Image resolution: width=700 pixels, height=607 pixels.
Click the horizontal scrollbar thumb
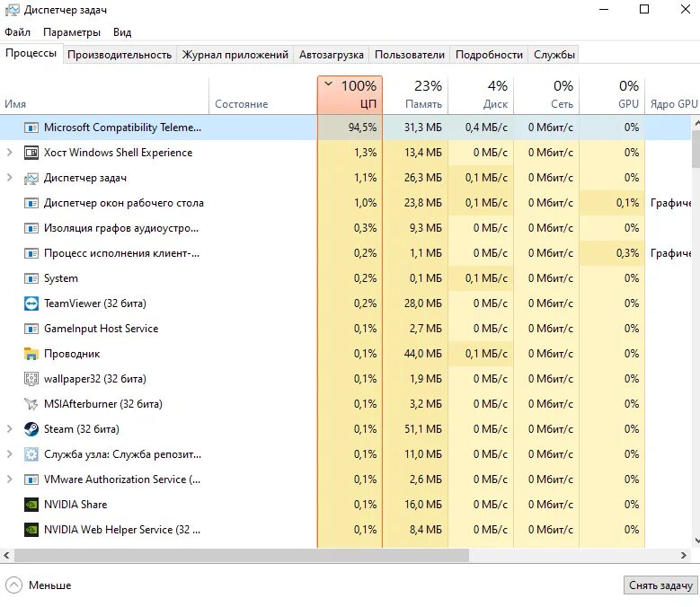[242, 555]
